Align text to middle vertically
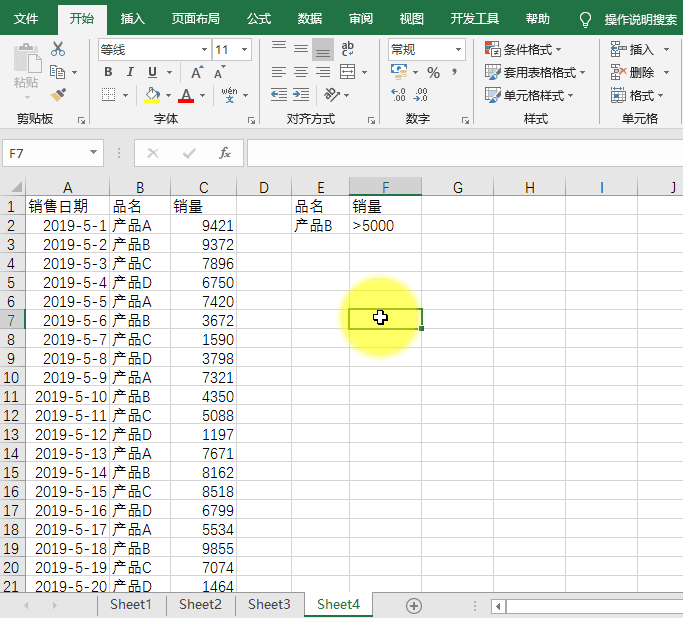 coord(301,49)
